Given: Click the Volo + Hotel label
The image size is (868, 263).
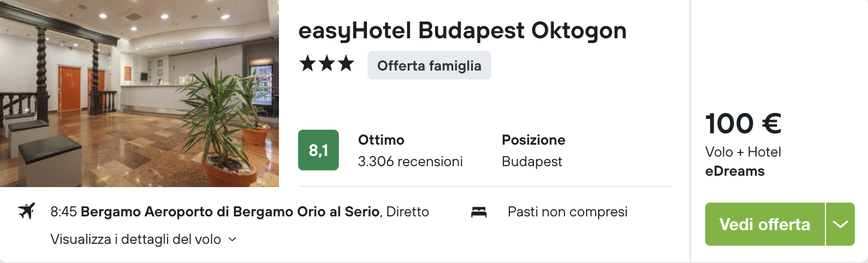Looking at the screenshot, I should click(743, 152).
